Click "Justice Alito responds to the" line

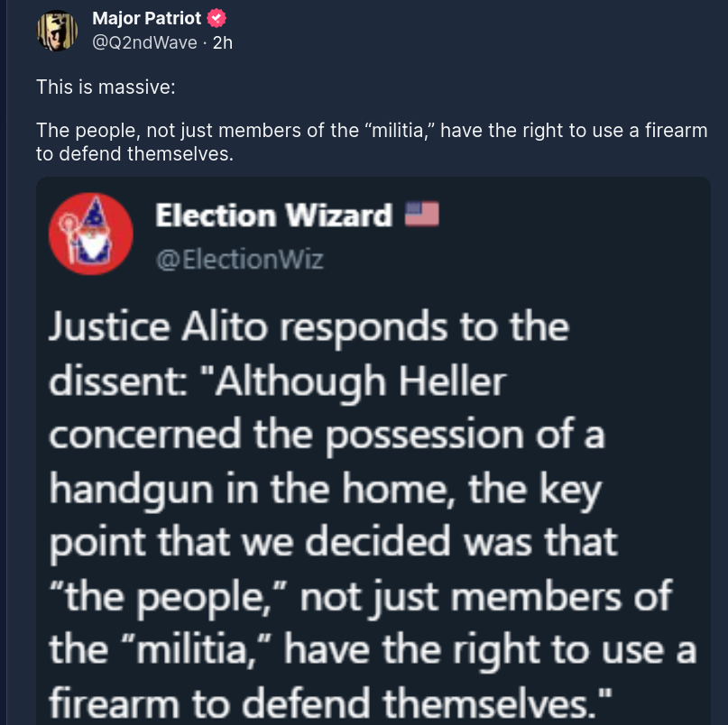[308, 326]
